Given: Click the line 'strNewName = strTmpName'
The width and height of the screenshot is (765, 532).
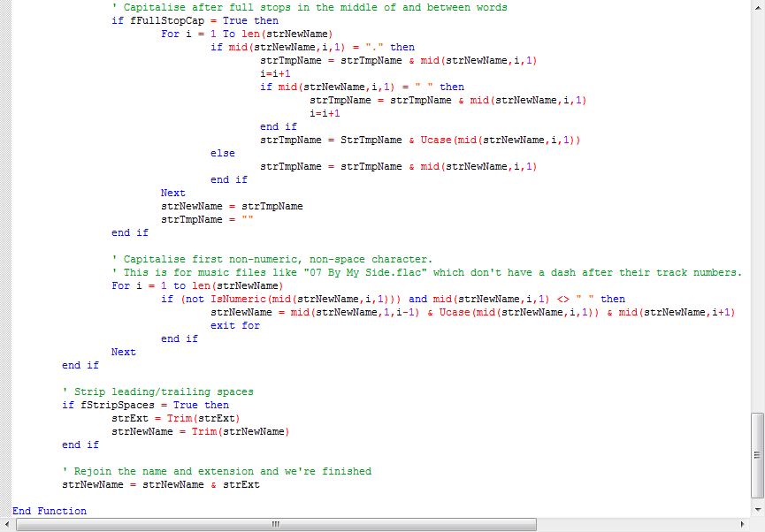Looking at the screenshot, I should click(232, 206).
